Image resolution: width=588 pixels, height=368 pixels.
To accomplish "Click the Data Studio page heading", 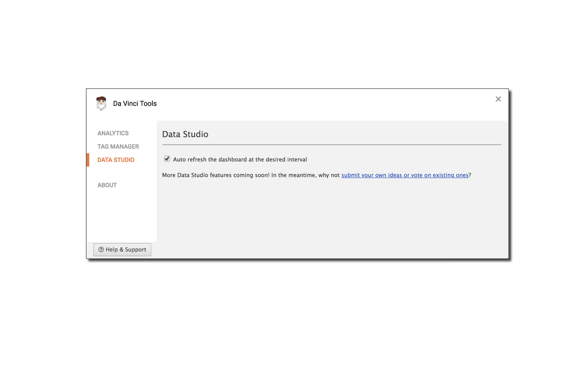I will [185, 134].
